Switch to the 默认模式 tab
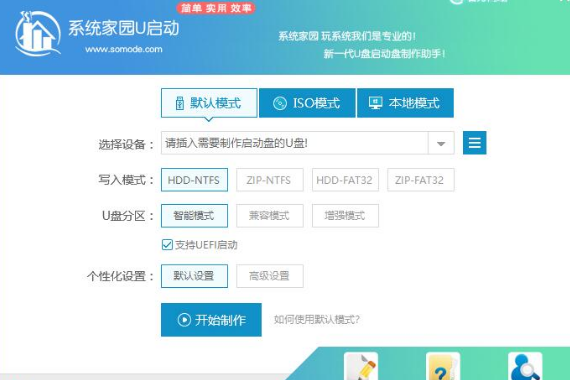The width and height of the screenshot is (570, 380). pos(209,103)
